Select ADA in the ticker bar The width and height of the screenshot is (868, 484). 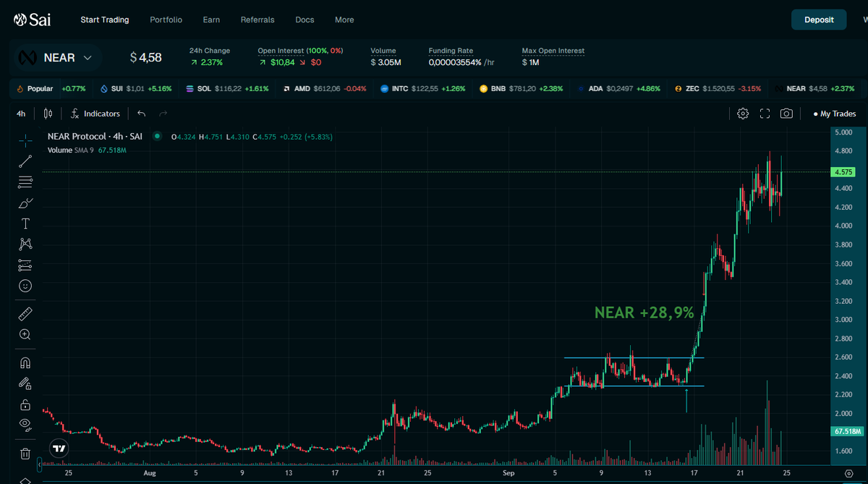618,89
